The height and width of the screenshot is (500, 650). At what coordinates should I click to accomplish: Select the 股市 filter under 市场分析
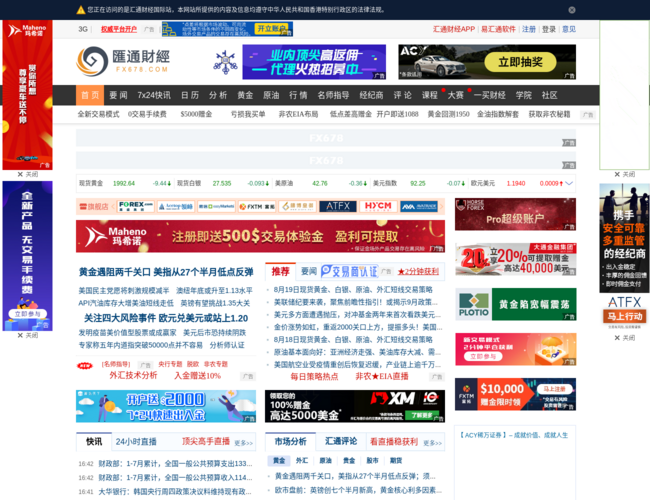coord(372,460)
